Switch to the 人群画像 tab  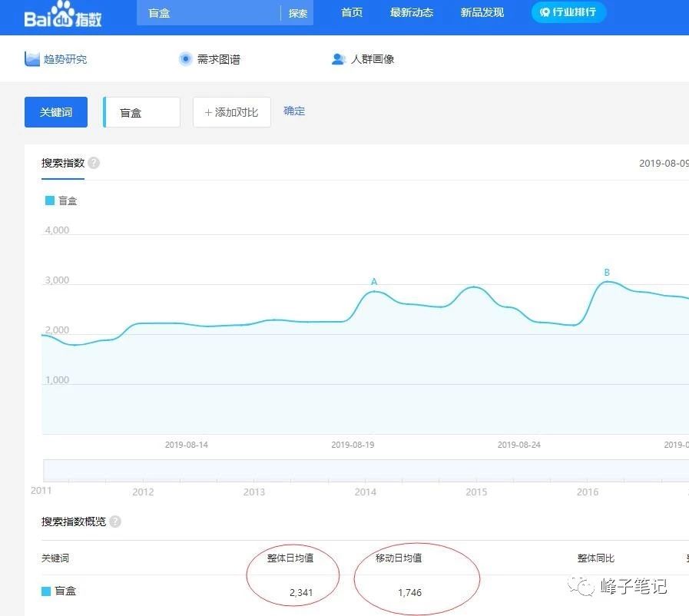tap(373, 59)
